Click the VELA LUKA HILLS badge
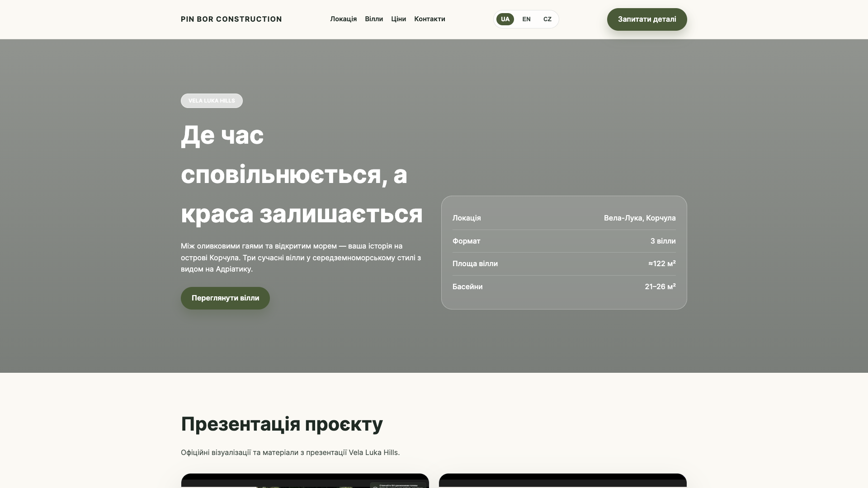Viewport: 868px width, 488px height. tap(212, 101)
